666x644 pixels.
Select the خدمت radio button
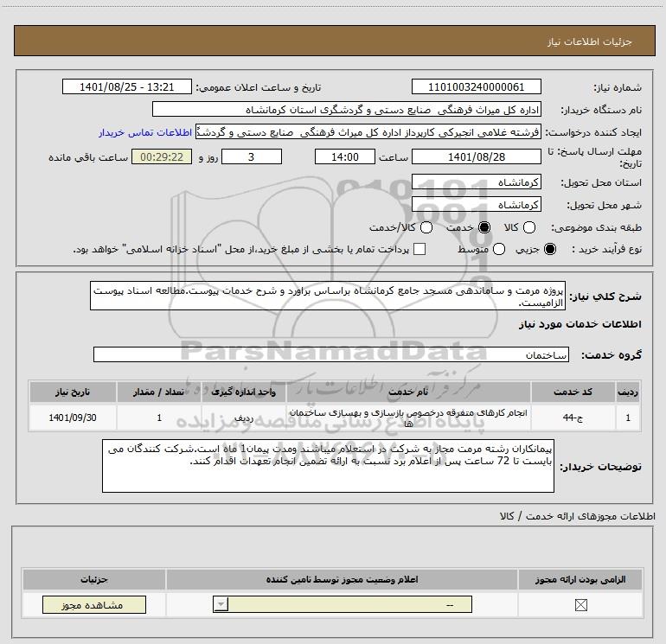(484, 227)
